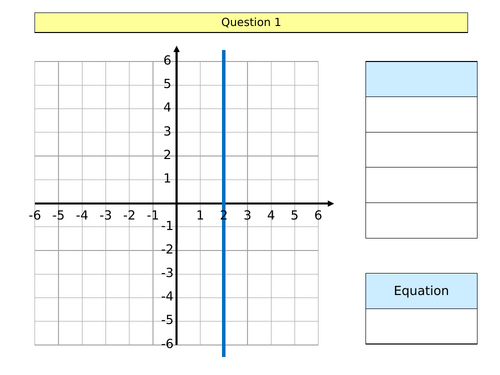Image resolution: width=500 pixels, height=375 pixels.
Task: Click the -5 label on y-axis
Action: (x=167, y=320)
